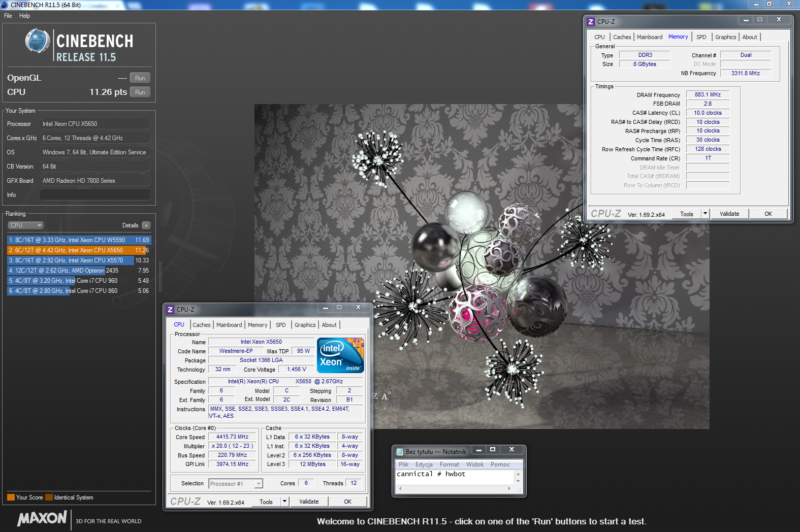Click the DRAM Frequency value 883.1 MHz
The image size is (800, 532).
(x=708, y=94)
